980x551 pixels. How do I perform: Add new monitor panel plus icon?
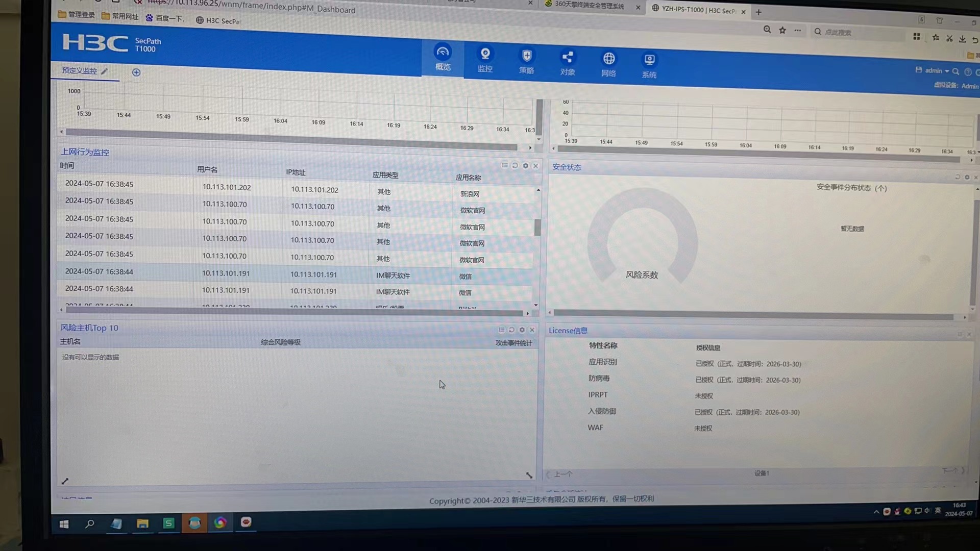point(136,72)
